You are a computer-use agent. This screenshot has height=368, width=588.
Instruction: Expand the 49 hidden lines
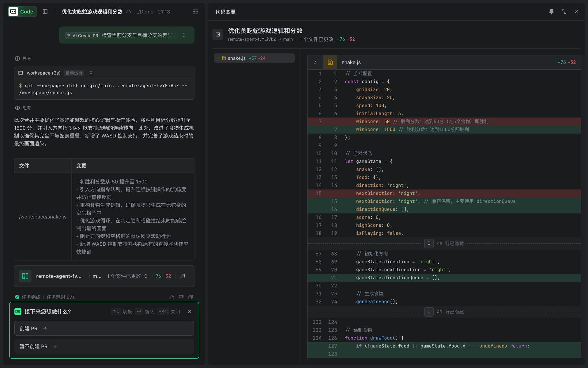point(429,312)
